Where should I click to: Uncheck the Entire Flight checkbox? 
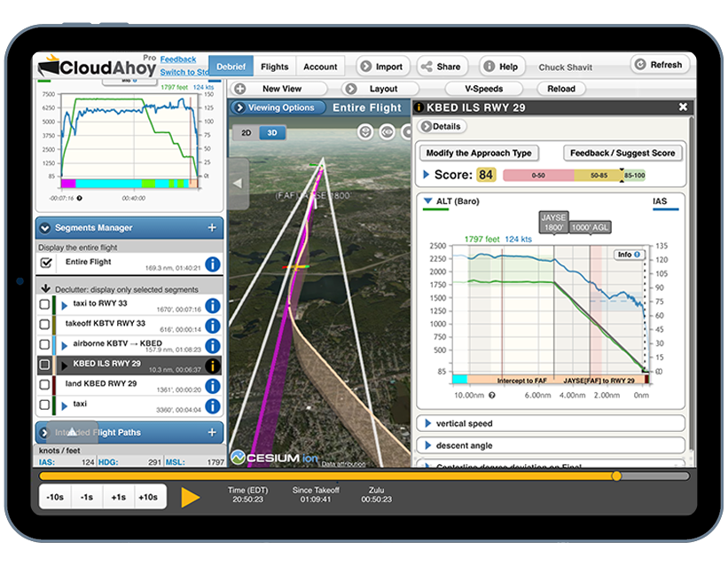click(46, 263)
